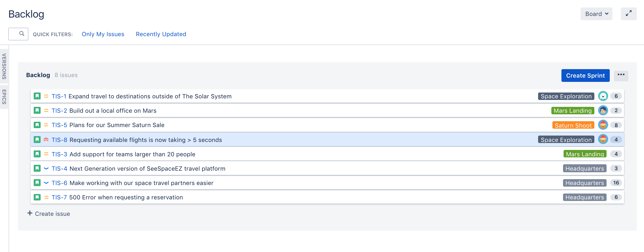Screen dimensions: 644x252
Task: Open issue link TIS-3
Action: click(x=59, y=154)
